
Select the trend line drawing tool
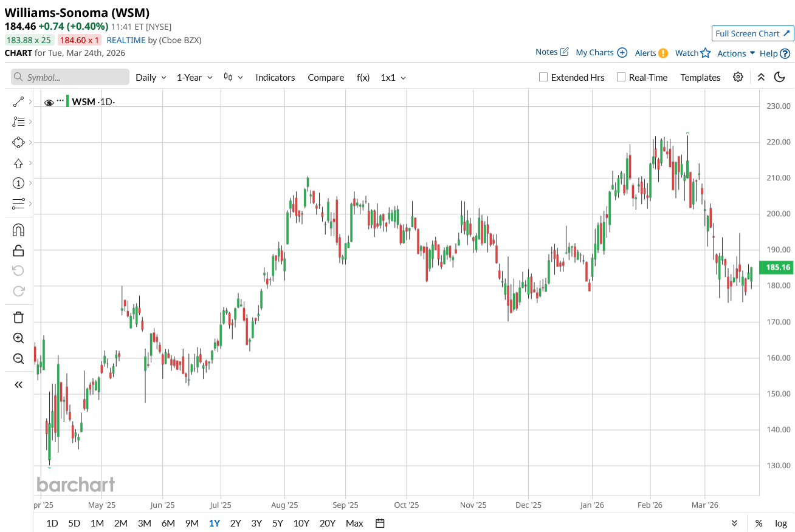[x=18, y=102]
